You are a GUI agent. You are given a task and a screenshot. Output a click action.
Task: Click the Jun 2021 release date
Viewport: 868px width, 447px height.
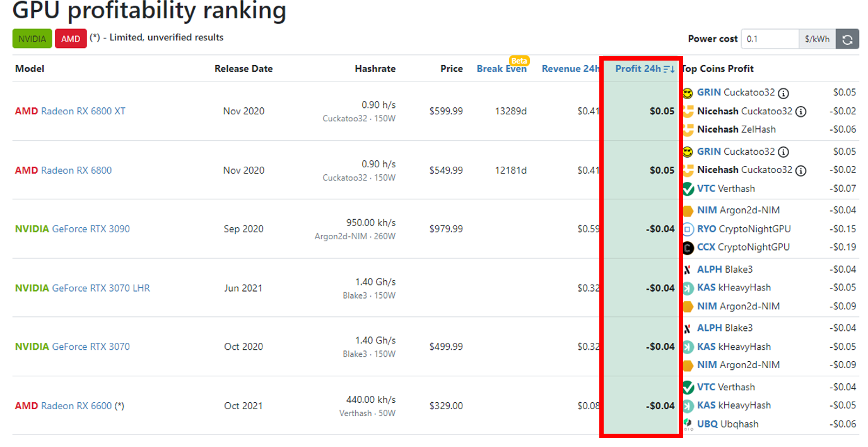[243, 288]
